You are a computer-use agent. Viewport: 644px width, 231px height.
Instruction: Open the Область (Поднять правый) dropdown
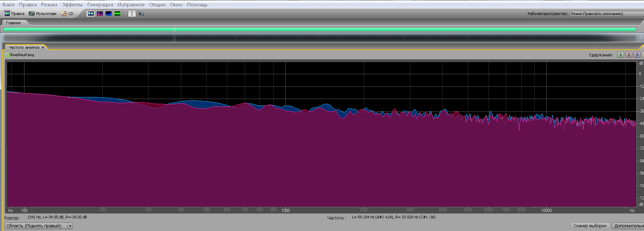pyautogui.click(x=70, y=226)
